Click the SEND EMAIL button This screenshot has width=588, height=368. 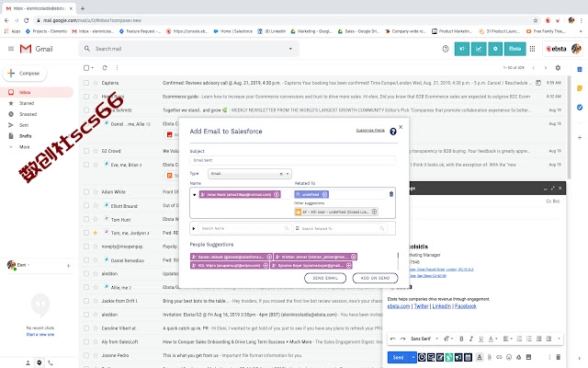point(325,278)
